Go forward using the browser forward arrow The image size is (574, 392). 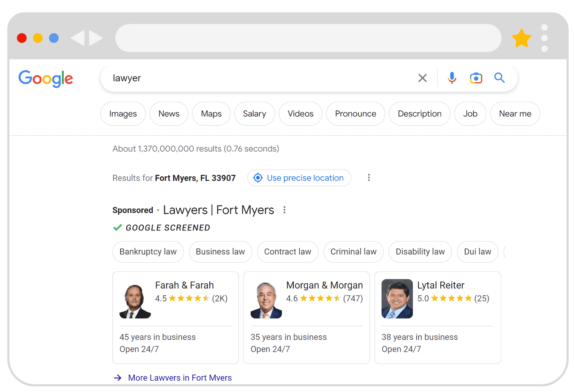(96, 38)
